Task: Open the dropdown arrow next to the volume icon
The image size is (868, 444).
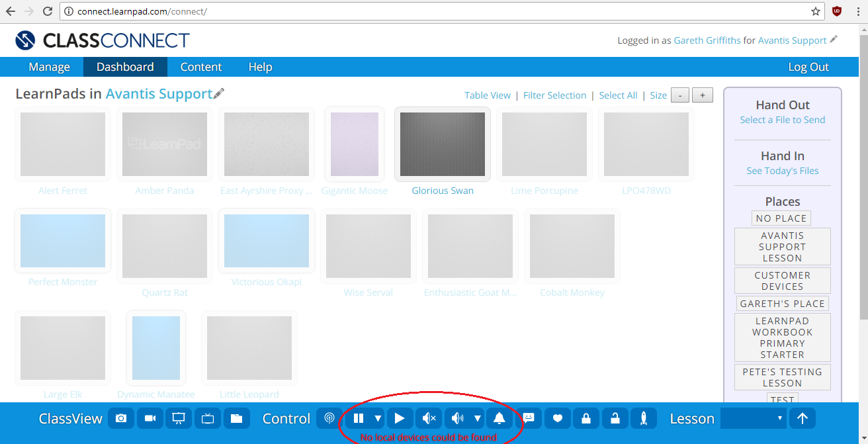Action: (477, 418)
